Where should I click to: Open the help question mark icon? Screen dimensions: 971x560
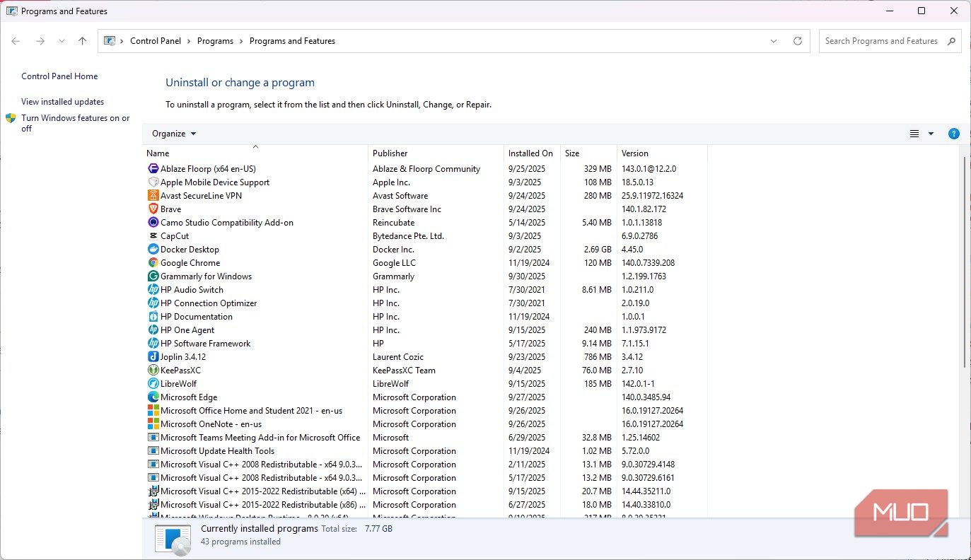(x=954, y=134)
